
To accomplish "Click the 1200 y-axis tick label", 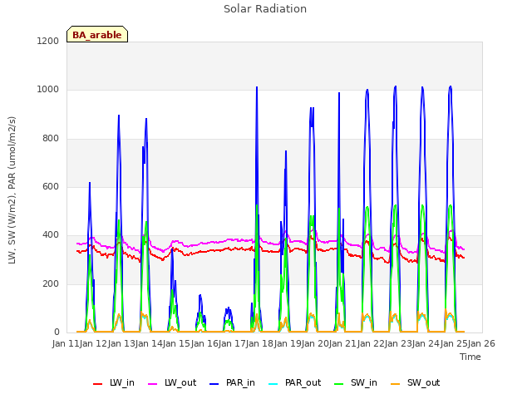I will 48,41.
